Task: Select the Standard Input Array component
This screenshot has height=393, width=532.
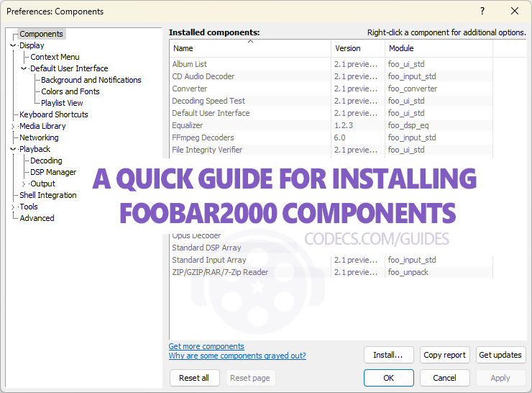Action: click(x=331, y=260)
